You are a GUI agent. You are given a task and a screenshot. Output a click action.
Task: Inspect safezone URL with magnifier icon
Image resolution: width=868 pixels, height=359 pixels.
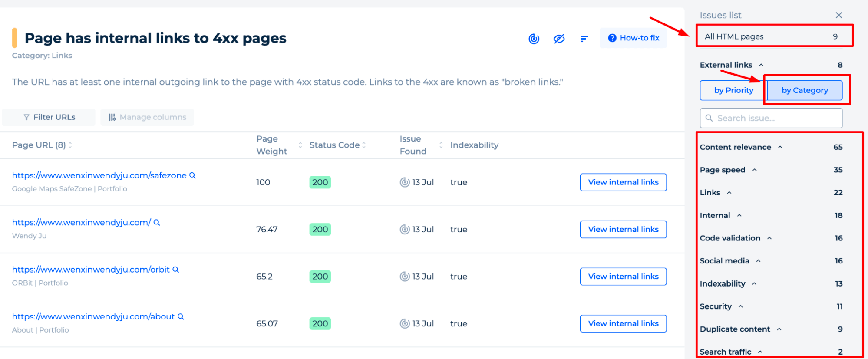pyautogui.click(x=192, y=175)
